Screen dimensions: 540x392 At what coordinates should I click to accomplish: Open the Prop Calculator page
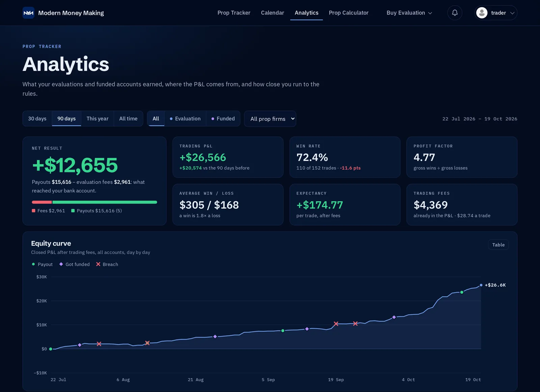[349, 13]
